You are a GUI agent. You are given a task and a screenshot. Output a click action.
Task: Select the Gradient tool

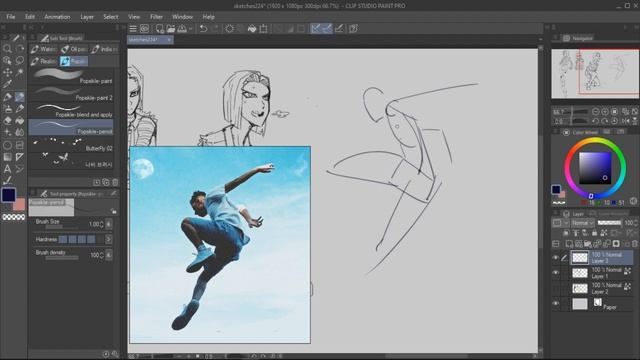7,157
